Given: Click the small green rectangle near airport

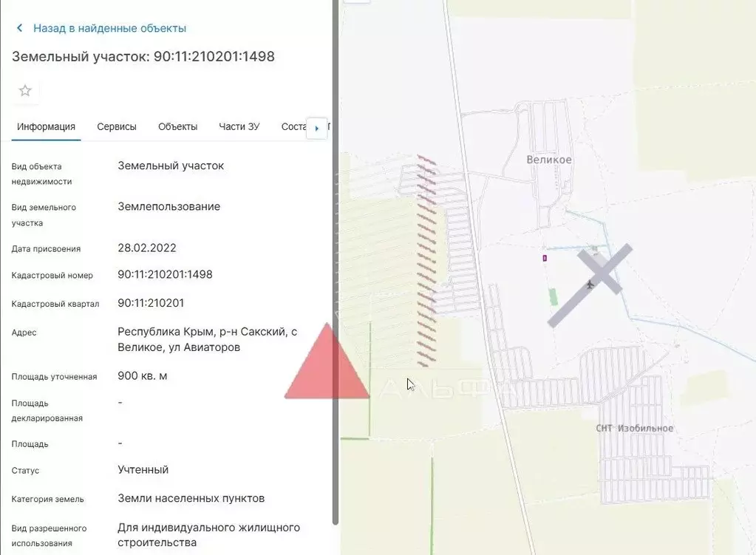Looking at the screenshot, I should coord(554,296).
